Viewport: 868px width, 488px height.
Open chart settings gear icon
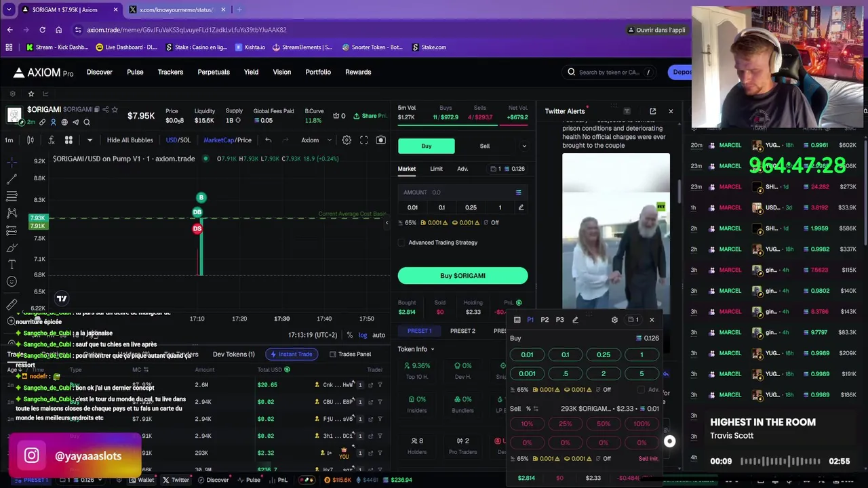tap(347, 140)
